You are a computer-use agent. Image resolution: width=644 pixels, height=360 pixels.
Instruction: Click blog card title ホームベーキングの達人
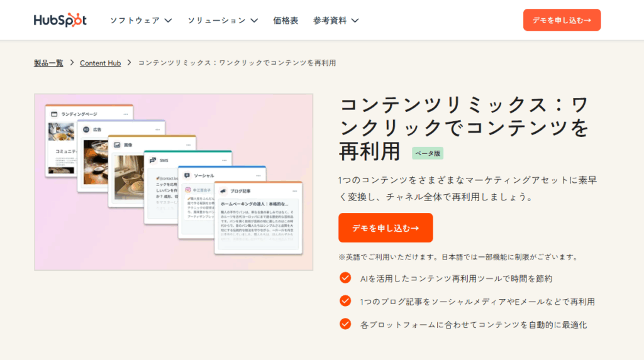[x=254, y=204]
